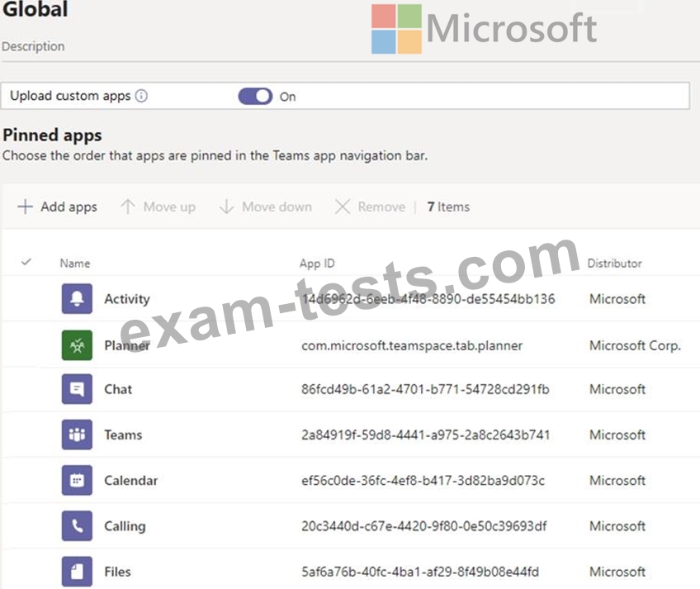This screenshot has width=700, height=589.
Task: Click the Chat message icon
Action: coord(77,389)
